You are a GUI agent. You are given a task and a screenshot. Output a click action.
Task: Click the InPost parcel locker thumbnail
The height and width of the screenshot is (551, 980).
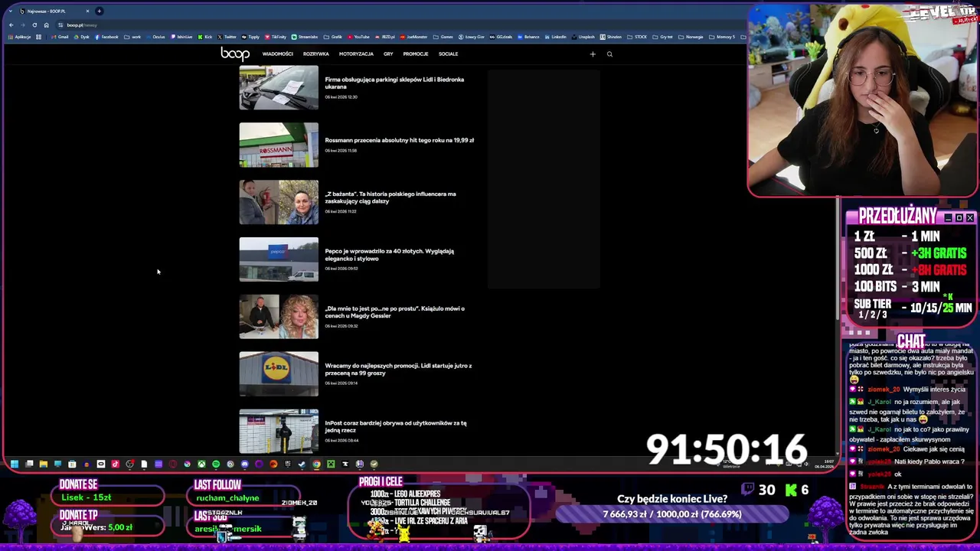[x=279, y=431]
